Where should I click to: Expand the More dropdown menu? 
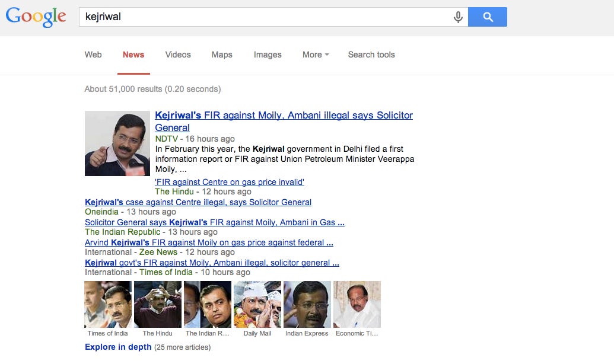click(x=316, y=55)
